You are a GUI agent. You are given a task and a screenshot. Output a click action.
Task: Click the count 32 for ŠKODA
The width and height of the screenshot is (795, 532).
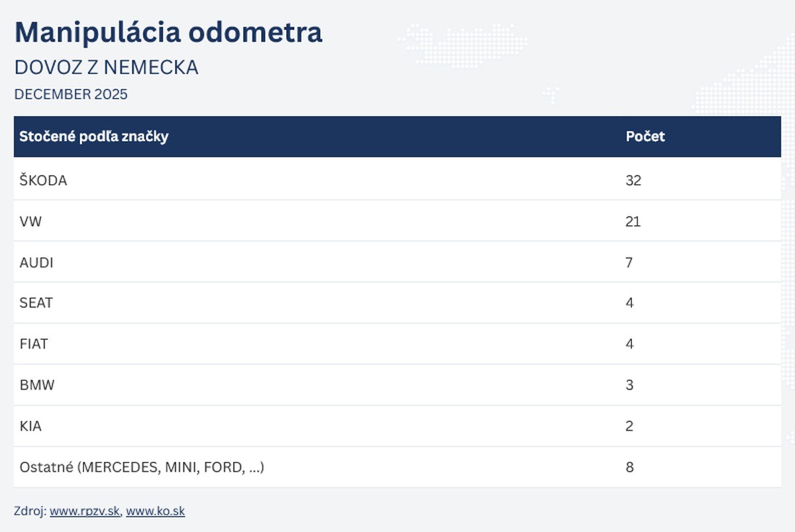(x=633, y=180)
